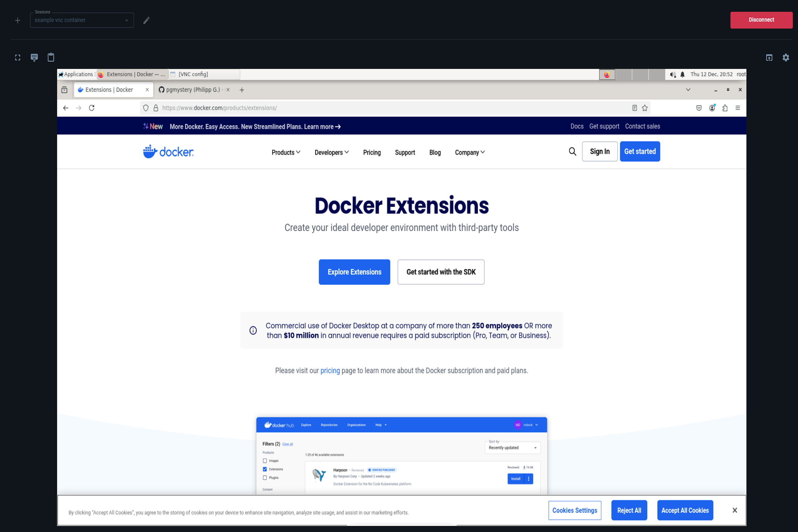Image resolution: width=798 pixels, height=532 pixels.
Task: Click the fullscreen icon in VNC toolbar
Action: (x=18, y=58)
